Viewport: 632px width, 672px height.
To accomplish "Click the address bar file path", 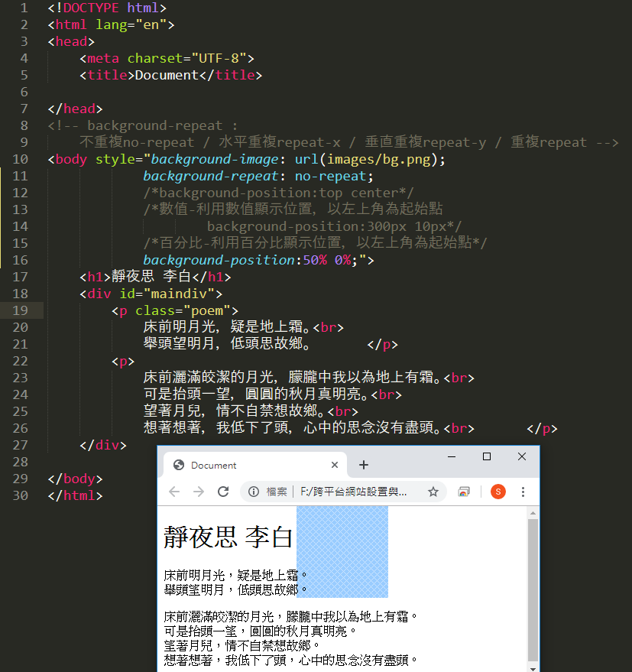I will pos(353,492).
